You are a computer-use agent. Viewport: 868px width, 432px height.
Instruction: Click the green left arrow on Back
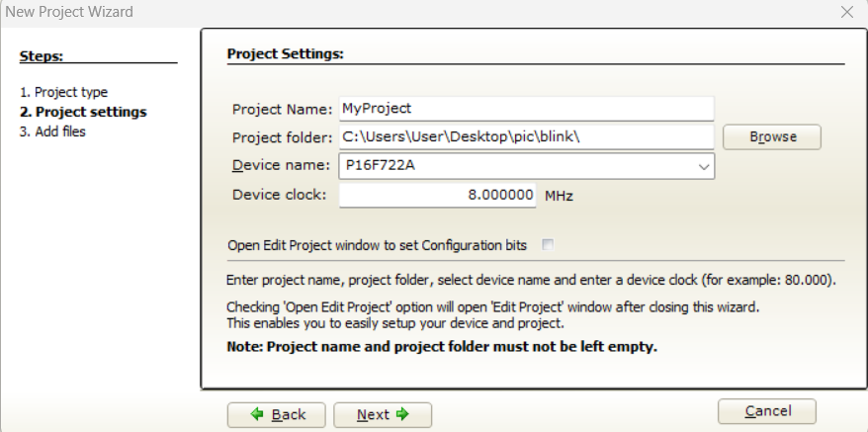[257, 414]
